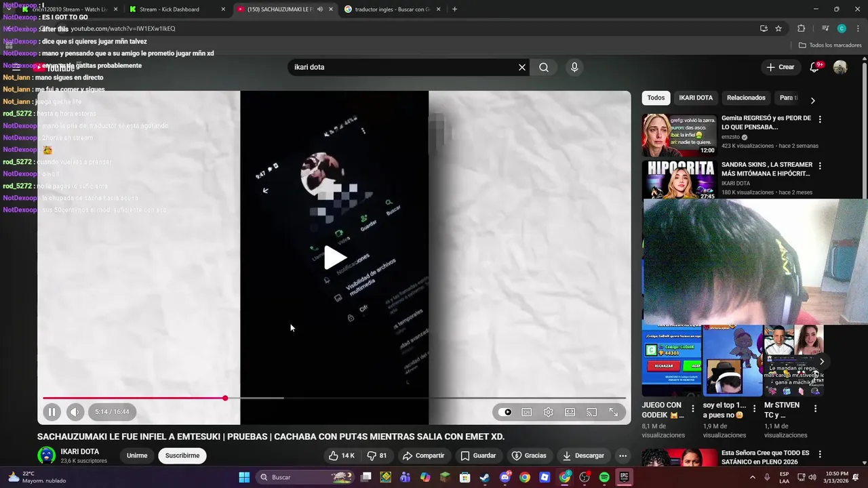Select the IKARI DOTA filter chip

pos(696,98)
